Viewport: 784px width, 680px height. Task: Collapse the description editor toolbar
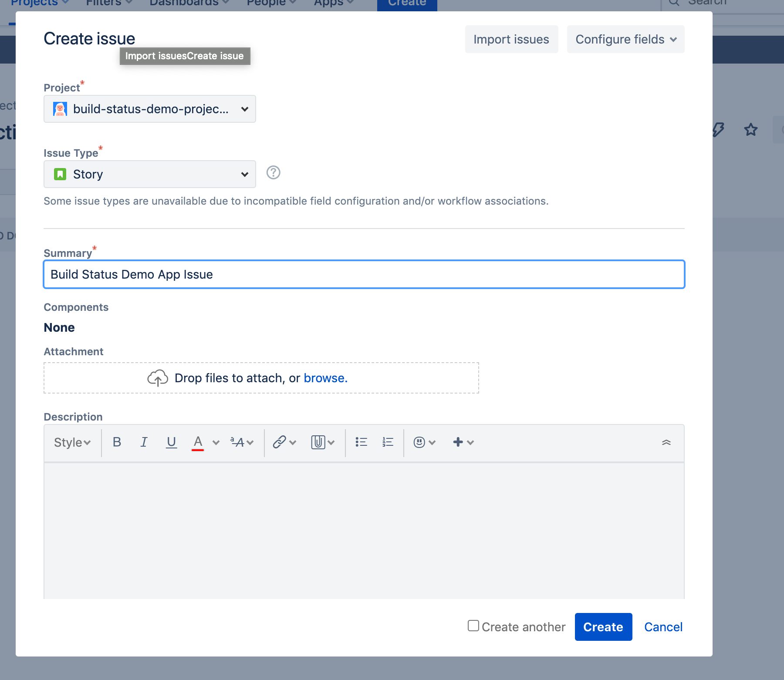(x=666, y=442)
